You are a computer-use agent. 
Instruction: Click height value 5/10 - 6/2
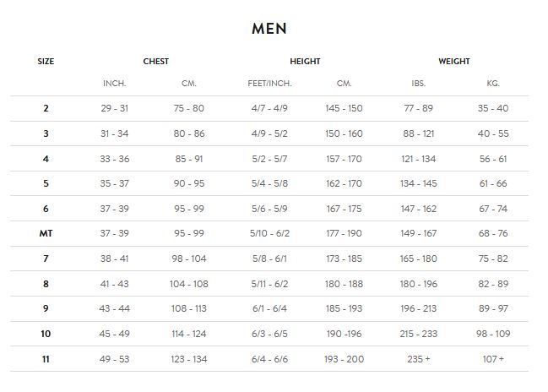pyautogui.click(x=269, y=233)
